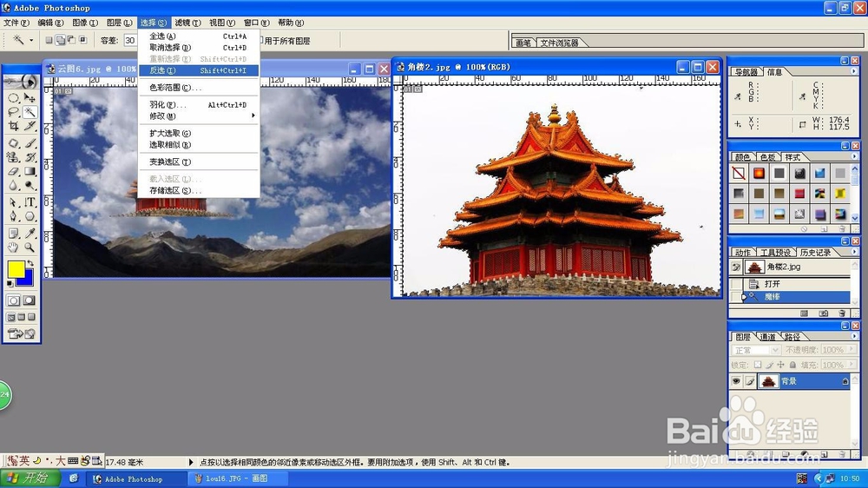Set history brush source on 打开 state
Screen dimensions: 868x488
tap(736, 284)
